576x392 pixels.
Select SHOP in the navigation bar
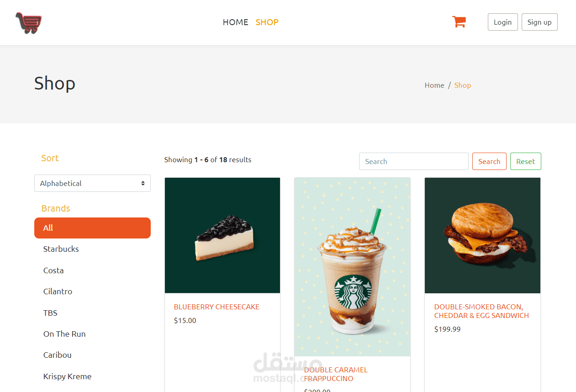pos(267,22)
